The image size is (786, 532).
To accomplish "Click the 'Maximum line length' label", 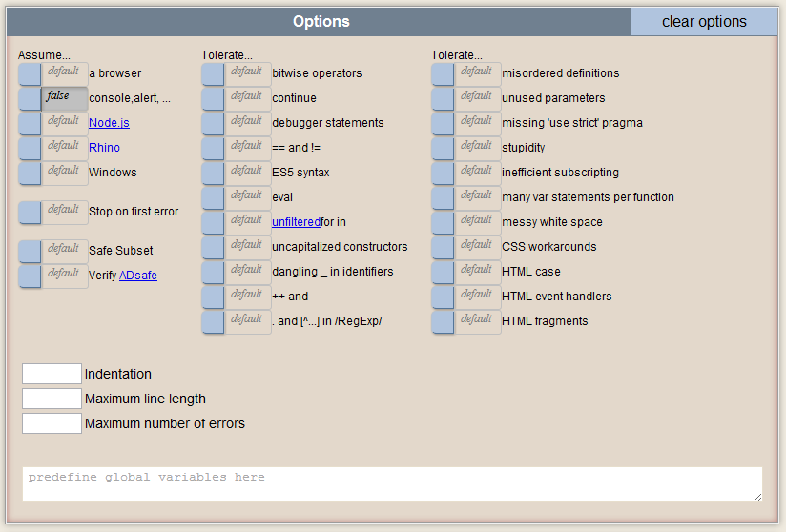I will (145, 399).
